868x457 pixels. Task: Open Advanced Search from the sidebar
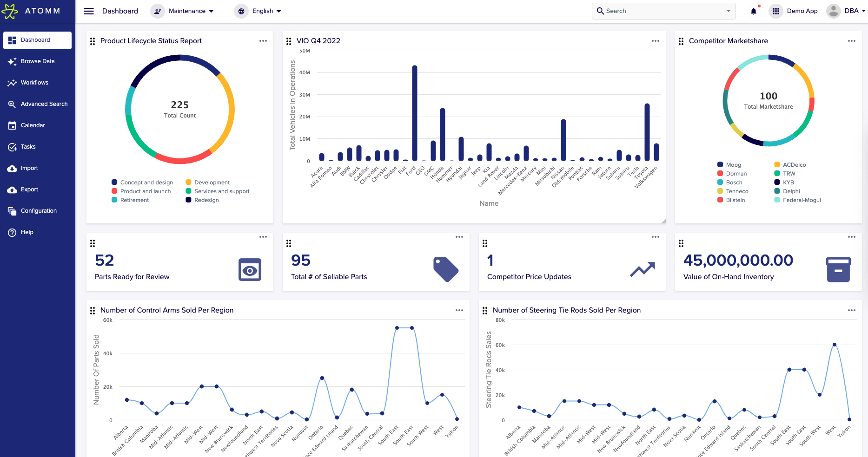(12, 104)
